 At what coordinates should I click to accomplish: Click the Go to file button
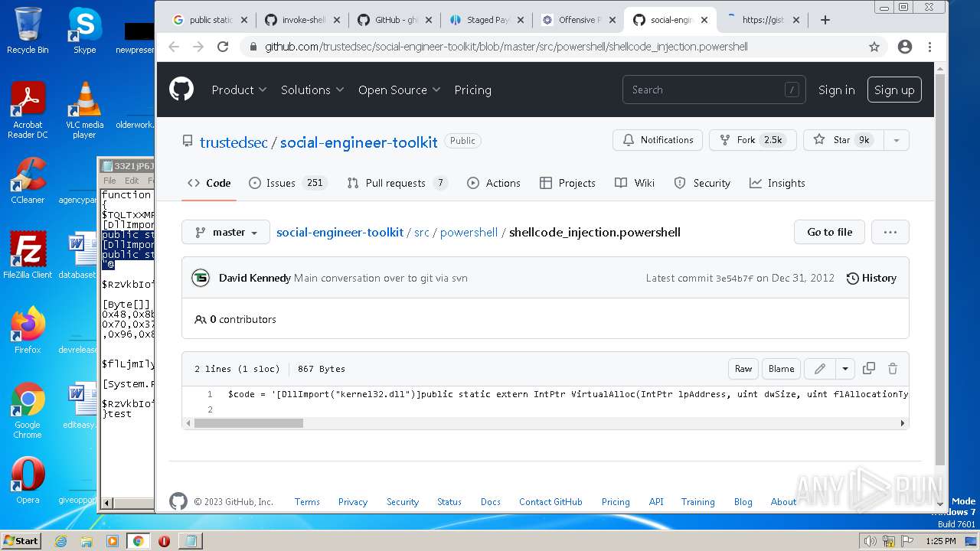tap(829, 232)
